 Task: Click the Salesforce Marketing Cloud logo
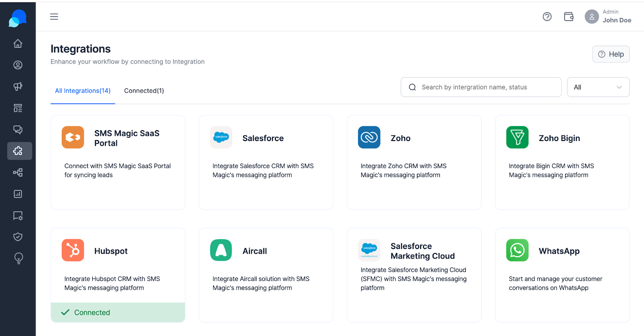pos(369,250)
